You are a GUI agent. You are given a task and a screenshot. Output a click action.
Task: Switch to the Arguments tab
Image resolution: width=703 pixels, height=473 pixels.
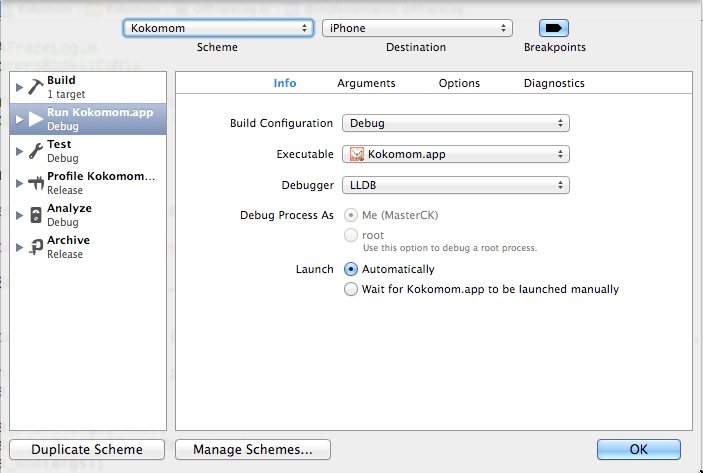click(366, 83)
